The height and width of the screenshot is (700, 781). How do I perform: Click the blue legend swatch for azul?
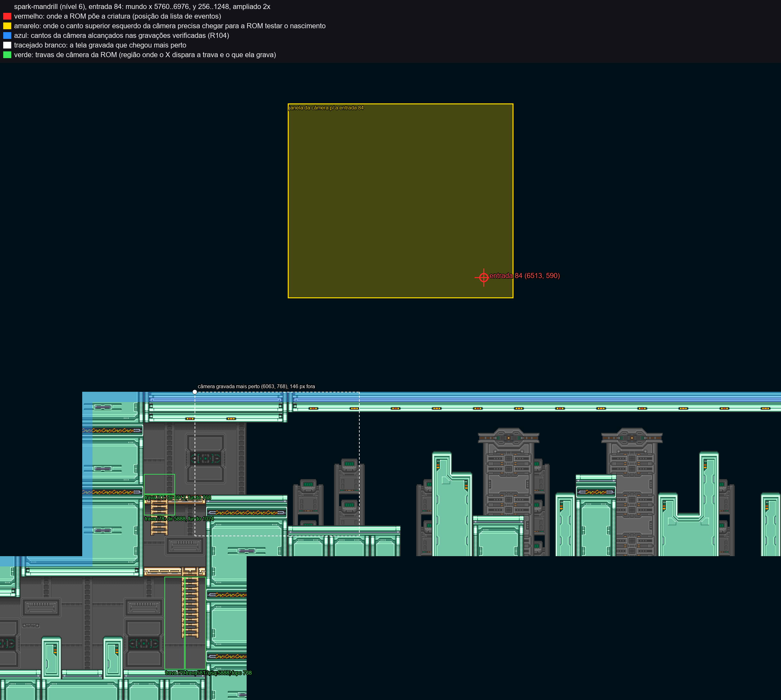tap(7, 35)
